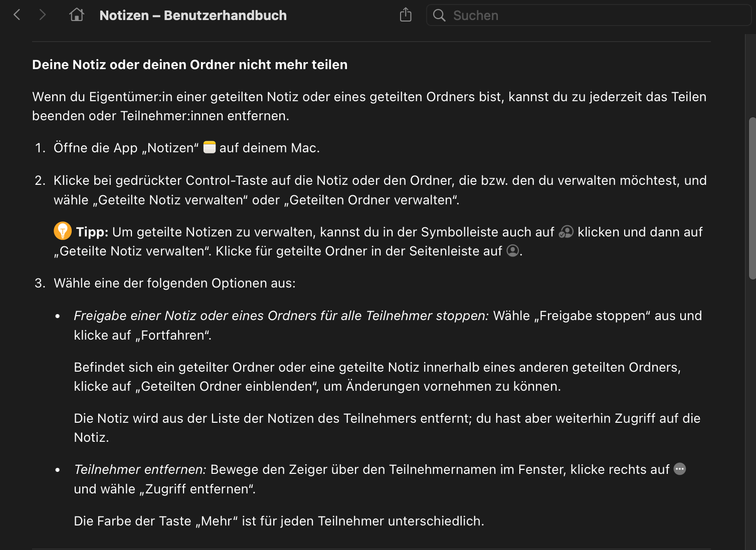Click step 1 text 'Öffne die App'

95,148
